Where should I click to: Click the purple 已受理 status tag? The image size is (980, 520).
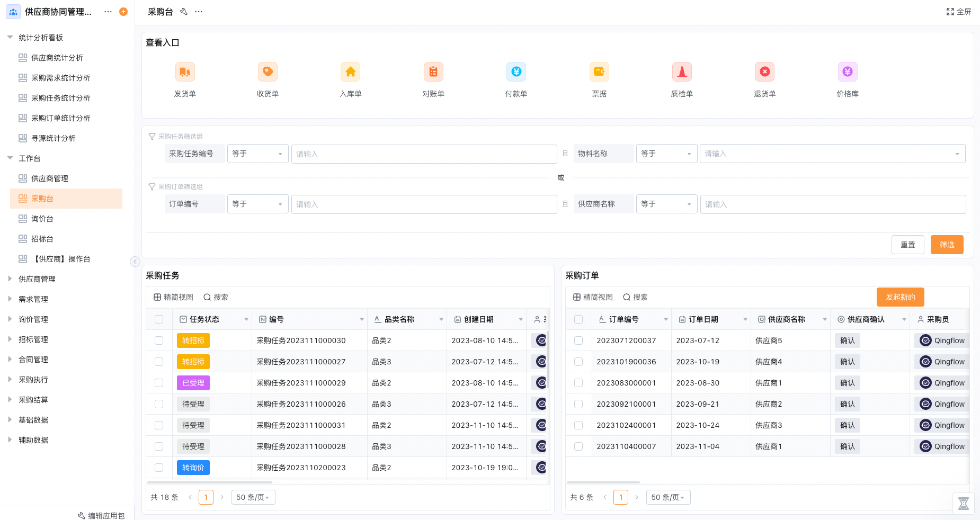click(x=193, y=383)
